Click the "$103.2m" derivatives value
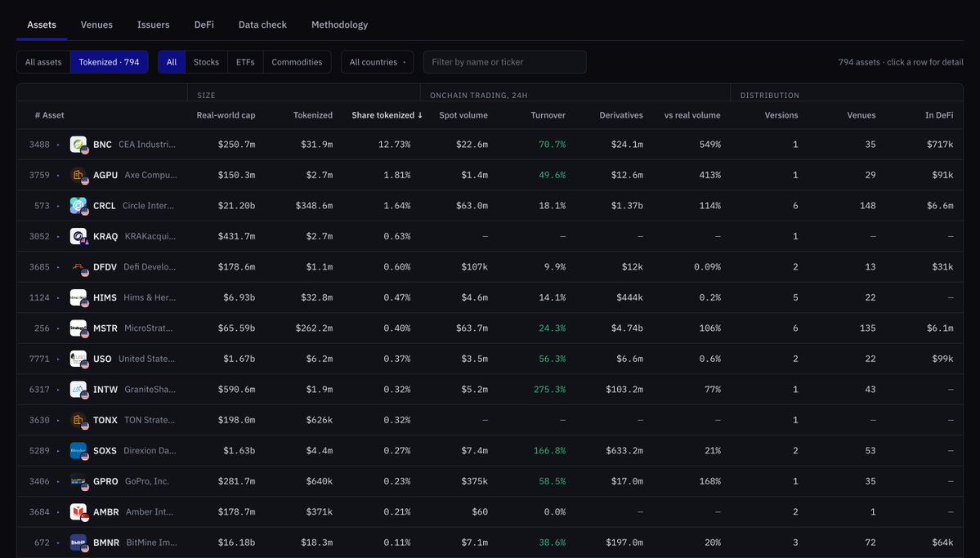Screen dimensions: 980x558 624,389
